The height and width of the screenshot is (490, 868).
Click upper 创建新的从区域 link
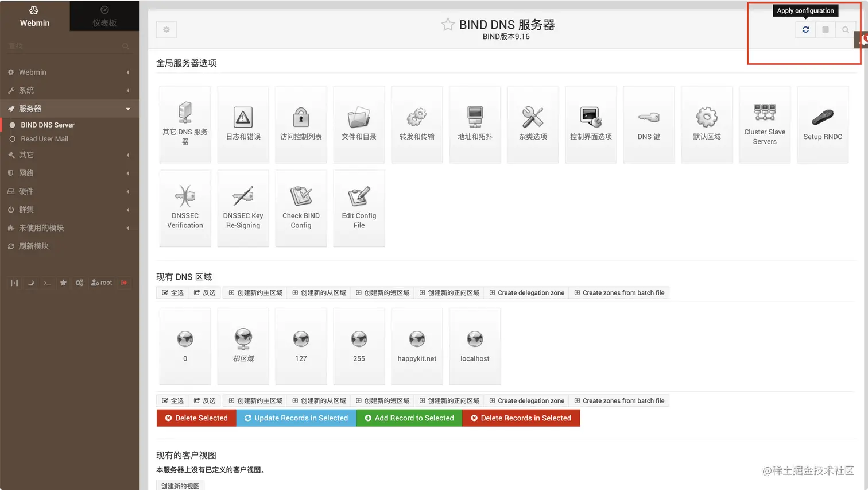pyautogui.click(x=319, y=293)
